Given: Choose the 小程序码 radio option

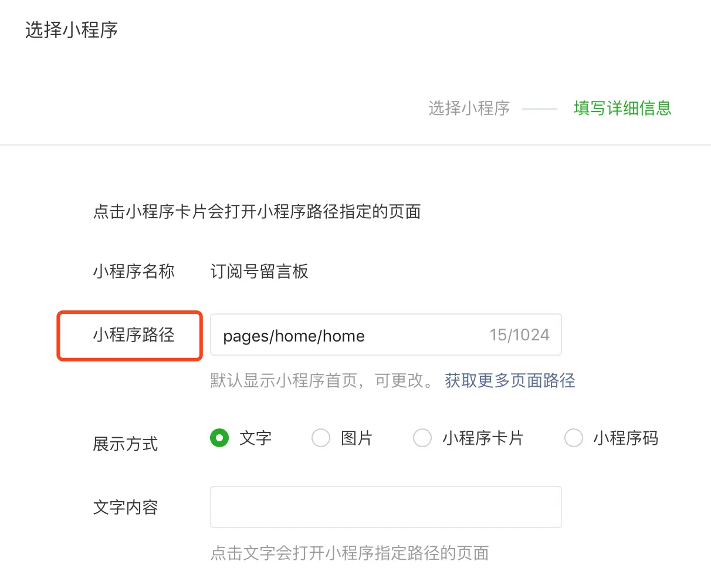Looking at the screenshot, I should point(573,438).
